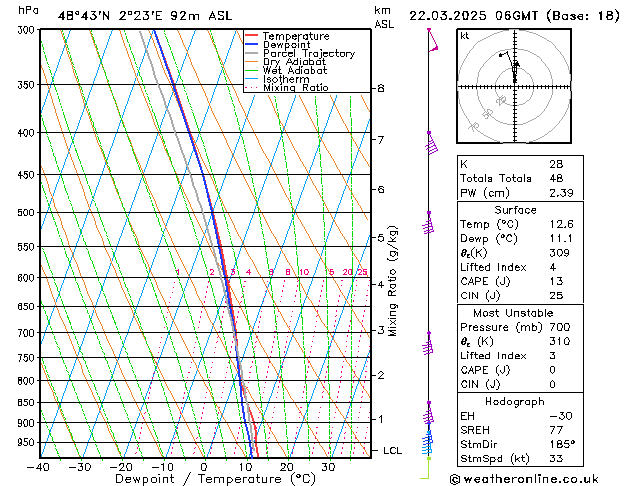Click the Most Unstable section header
Image resolution: width=629 pixels, height=486 pixels.
513,313
